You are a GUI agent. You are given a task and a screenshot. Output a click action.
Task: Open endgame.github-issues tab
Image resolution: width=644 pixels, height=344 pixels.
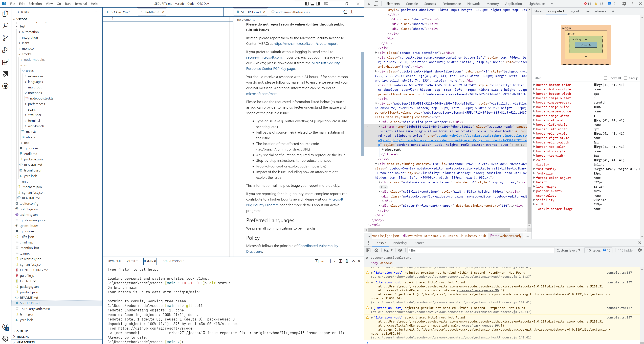(292, 12)
